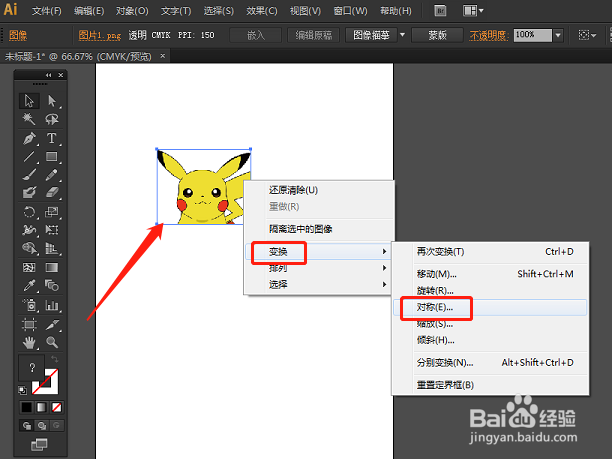The width and height of the screenshot is (612, 459).
Task: Open the 文件(F) menu
Action: tap(47, 11)
